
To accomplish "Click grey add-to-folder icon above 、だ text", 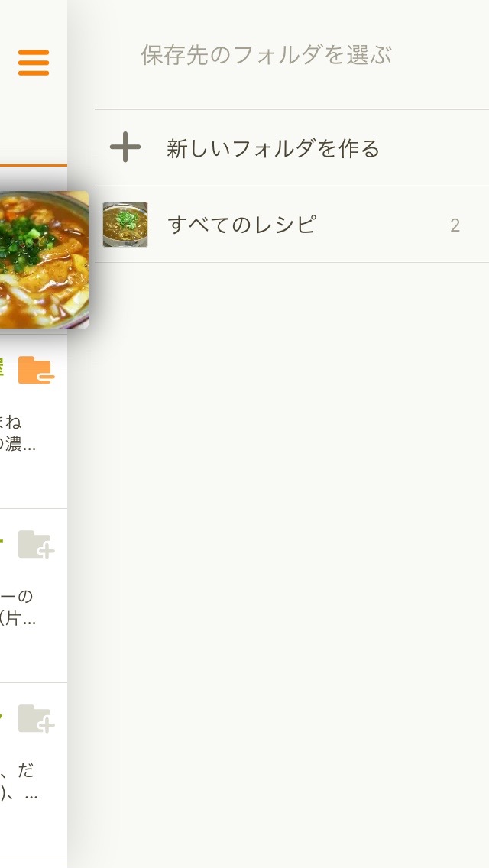I will (x=36, y=718).
